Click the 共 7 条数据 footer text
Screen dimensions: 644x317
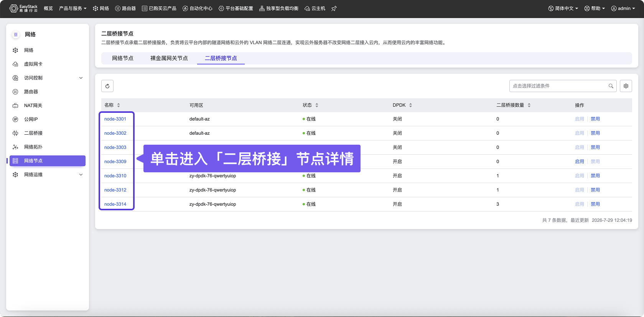(554, 220)
